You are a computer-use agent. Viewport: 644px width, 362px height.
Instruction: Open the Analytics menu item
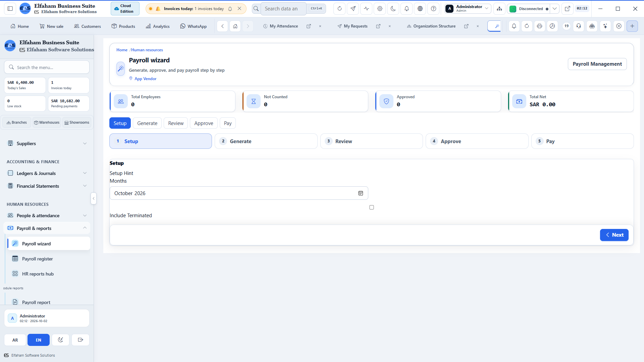coord(158,26)
